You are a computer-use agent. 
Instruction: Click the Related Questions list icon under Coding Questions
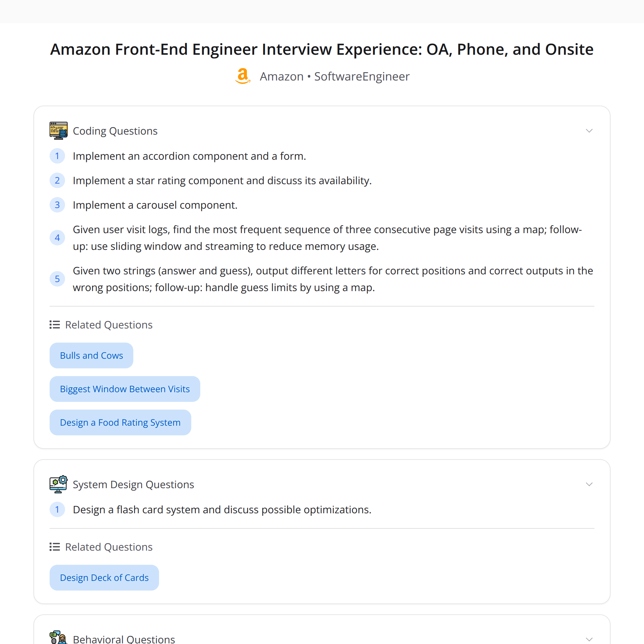[54, 324]
